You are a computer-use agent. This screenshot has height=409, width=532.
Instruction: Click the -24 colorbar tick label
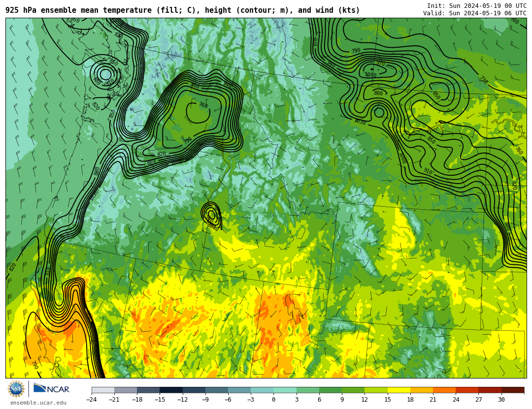92,400
